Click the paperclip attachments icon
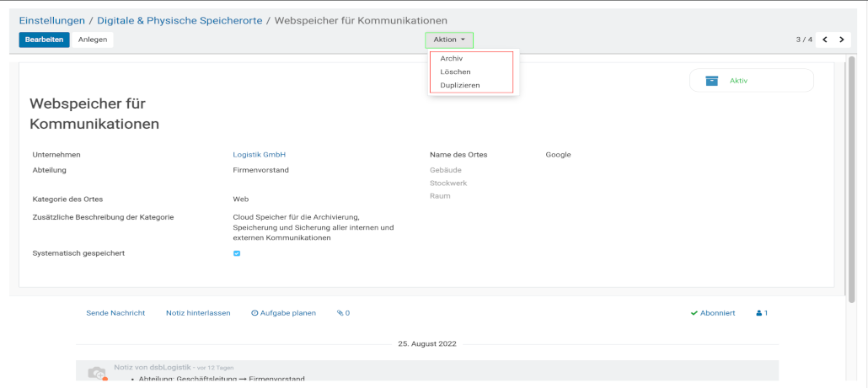The width and height of the screenshot is (868, 388). (x=340, y=313)
